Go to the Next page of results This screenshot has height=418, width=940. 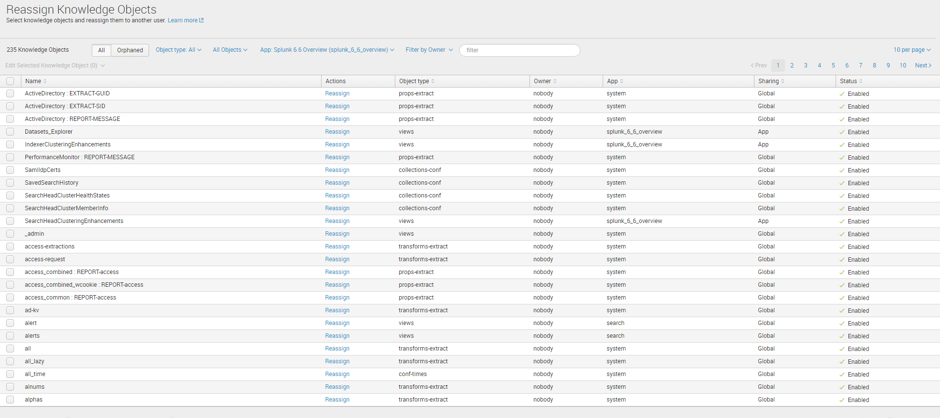922,66
